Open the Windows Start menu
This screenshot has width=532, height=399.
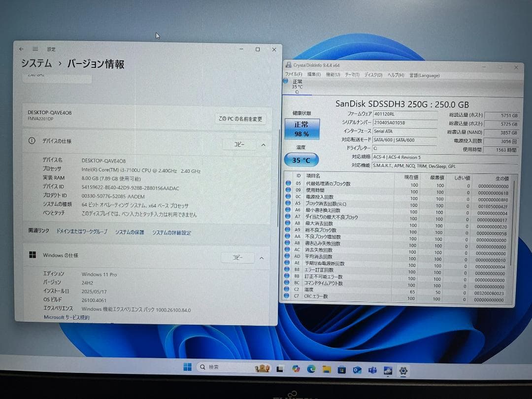tap(187, 367)
